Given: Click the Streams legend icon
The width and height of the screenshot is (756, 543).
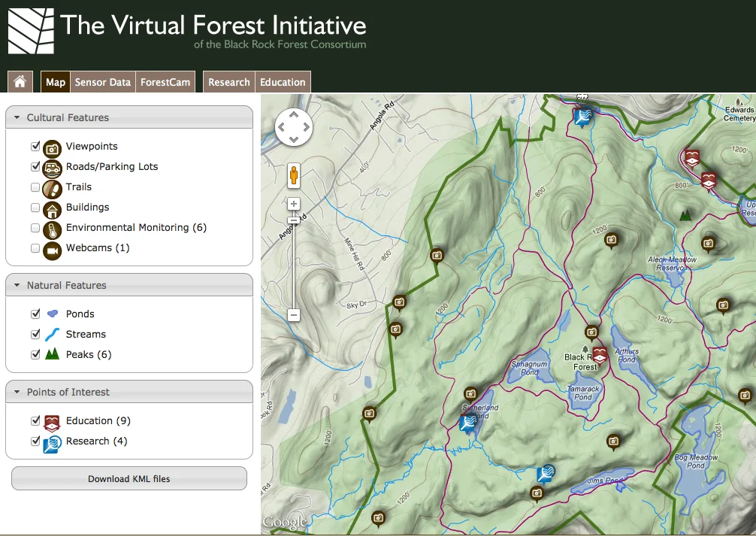Looking at the screenshot, I should coord(52,334).
